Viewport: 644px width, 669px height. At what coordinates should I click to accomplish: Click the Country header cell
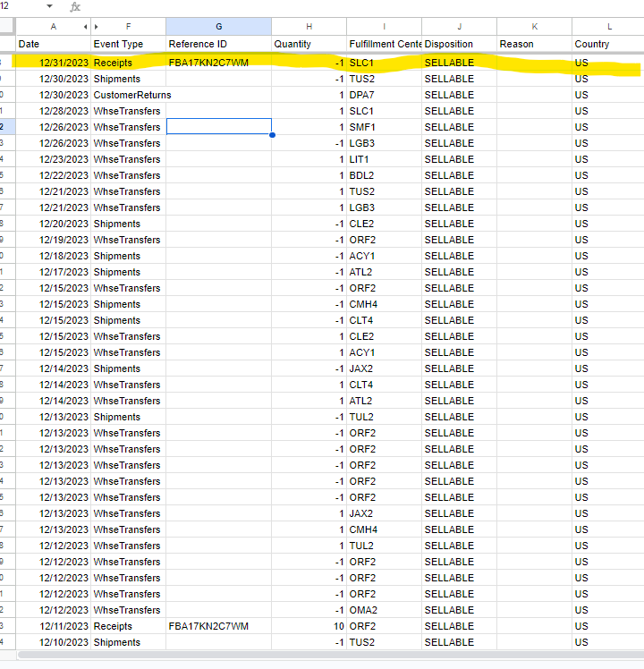coord(608,44)
